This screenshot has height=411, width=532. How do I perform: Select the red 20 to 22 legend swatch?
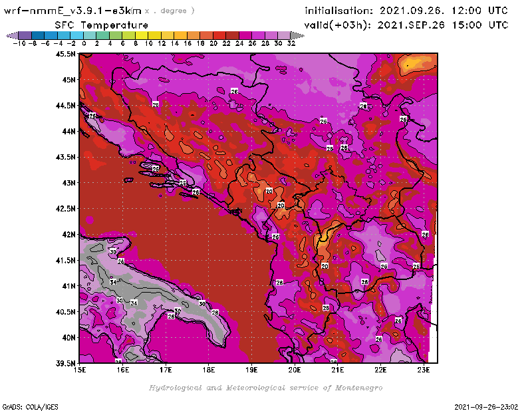click(x=219, y=35)
